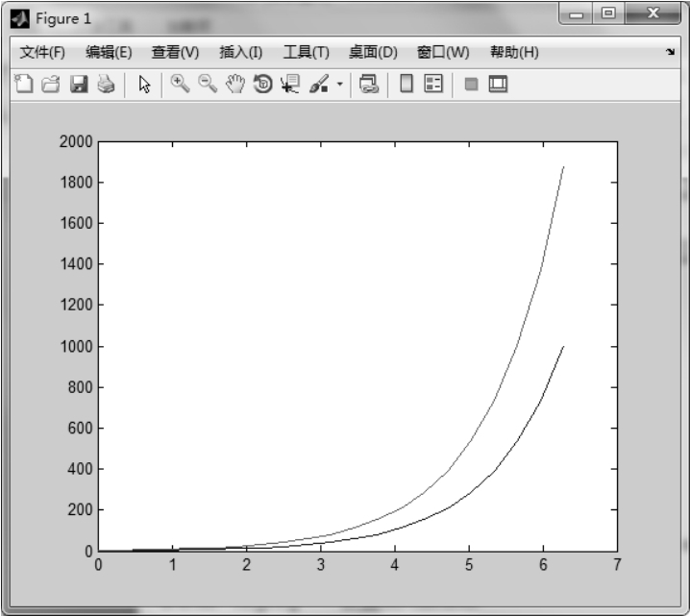Screen dimensions: 690x616
Task: Click the New Figure toolbar icon
Action: pos(24,85)
